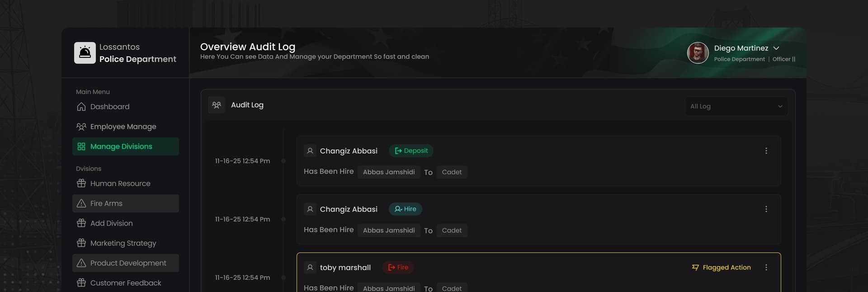
Task: Click the Flagged Action flag icon
Action: click(x=695, y=268)
